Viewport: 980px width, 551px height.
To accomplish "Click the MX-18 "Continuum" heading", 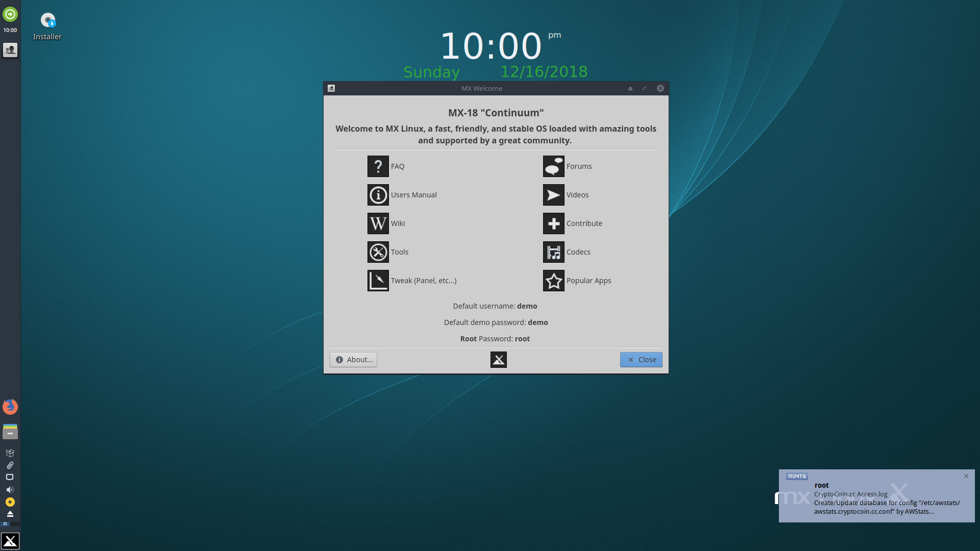I will coord(496,113).
